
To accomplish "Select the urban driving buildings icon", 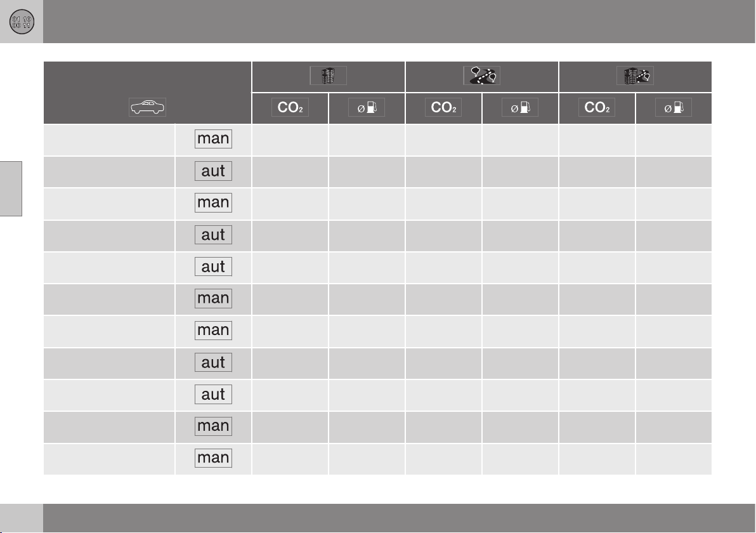I will [x=329, y=76].
